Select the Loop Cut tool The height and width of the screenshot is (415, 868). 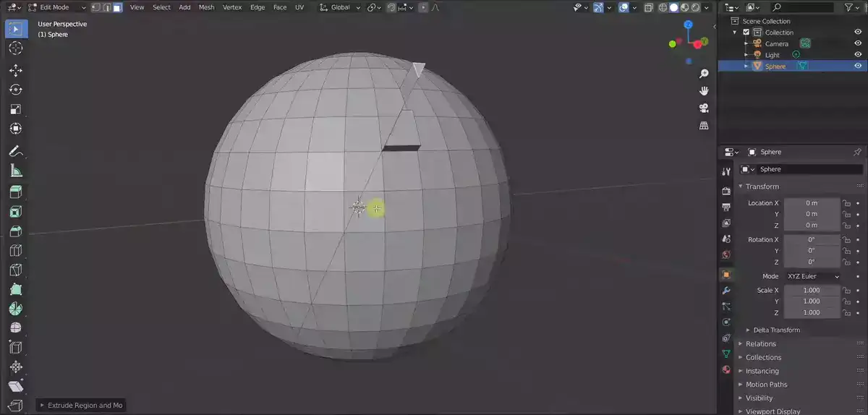[15, 251]
